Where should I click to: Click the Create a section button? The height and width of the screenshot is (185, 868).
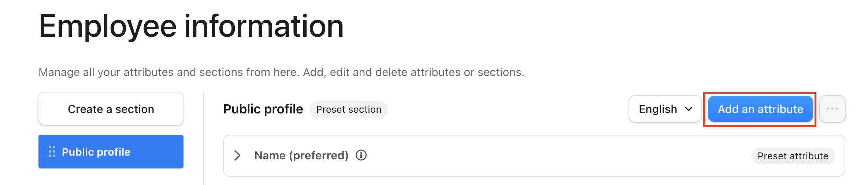(x=111, y=109)
